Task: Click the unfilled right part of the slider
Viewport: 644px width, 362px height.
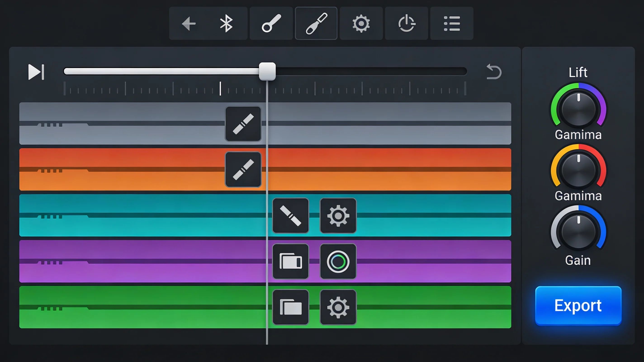Action: point(371,71)
